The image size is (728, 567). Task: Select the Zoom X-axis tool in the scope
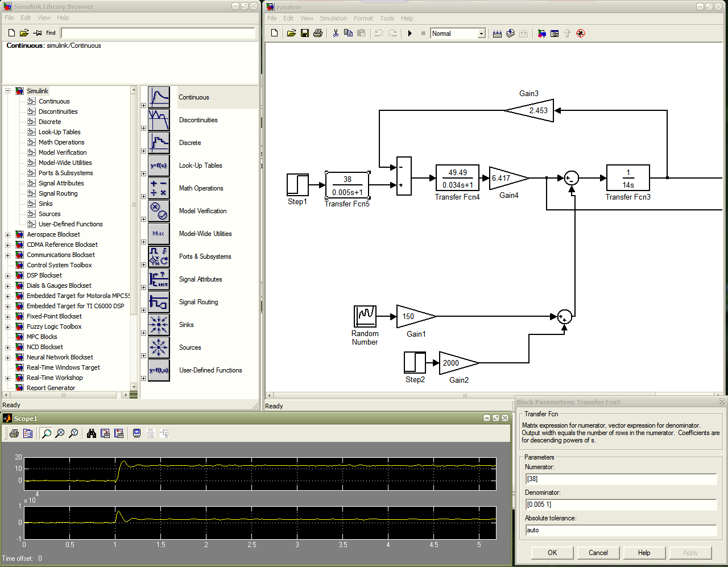point(60,434)
